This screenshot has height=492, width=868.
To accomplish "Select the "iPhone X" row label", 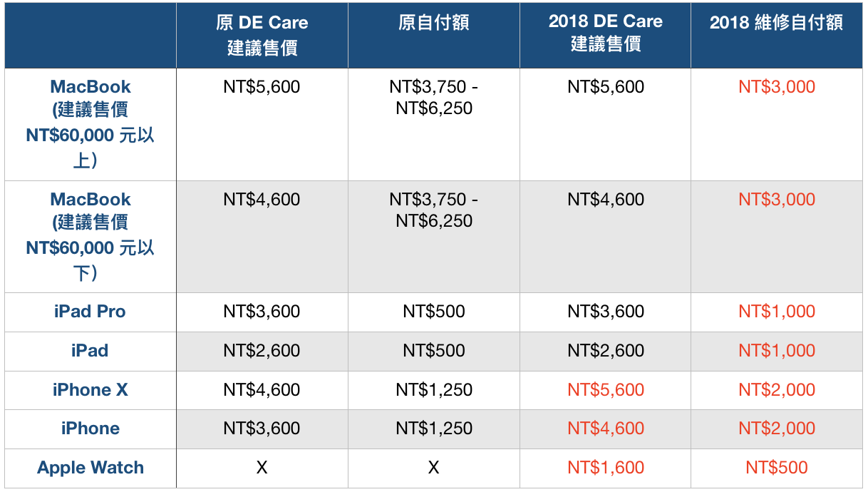I will click(91, 390).
